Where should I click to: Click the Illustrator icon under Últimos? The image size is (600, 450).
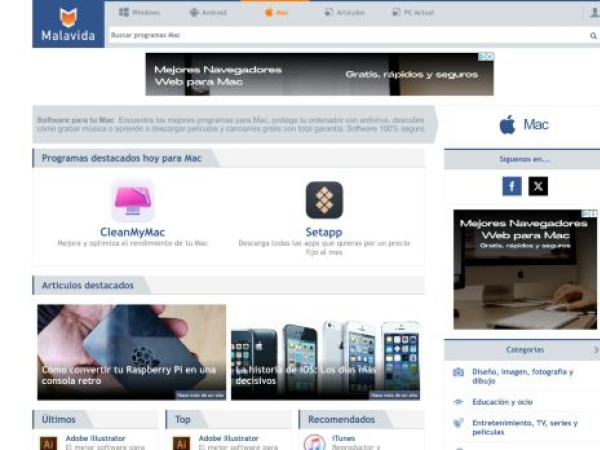49,443
